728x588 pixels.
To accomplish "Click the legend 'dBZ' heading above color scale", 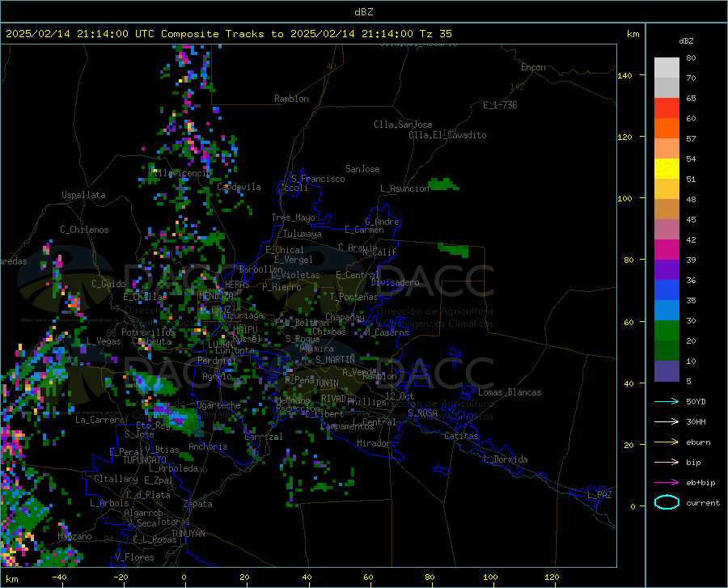I will click(686, 40).
